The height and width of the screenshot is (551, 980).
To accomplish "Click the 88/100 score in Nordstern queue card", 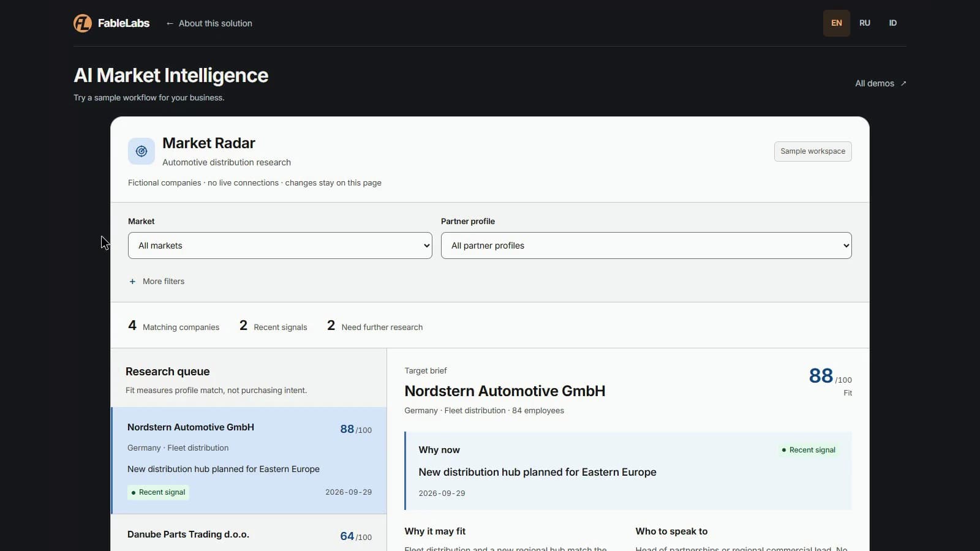I will [x=356, y=429].
